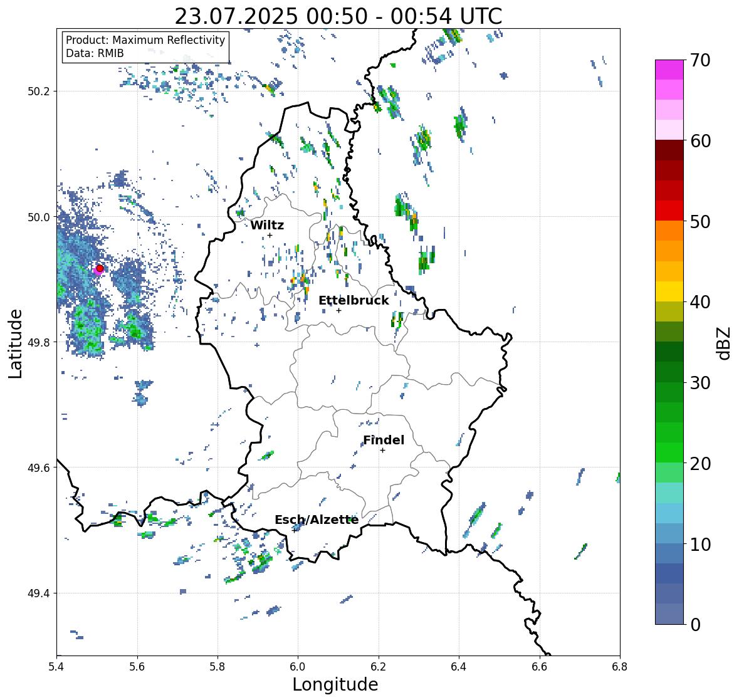
Task: Click the 5.8 longitude tick label
Action: point(218,667)
